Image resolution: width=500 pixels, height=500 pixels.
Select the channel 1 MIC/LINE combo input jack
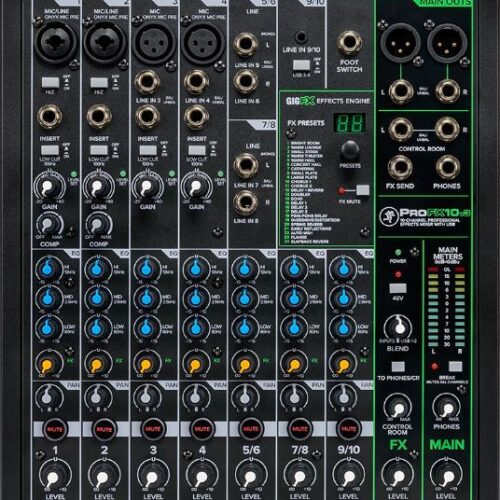[56, 43]
